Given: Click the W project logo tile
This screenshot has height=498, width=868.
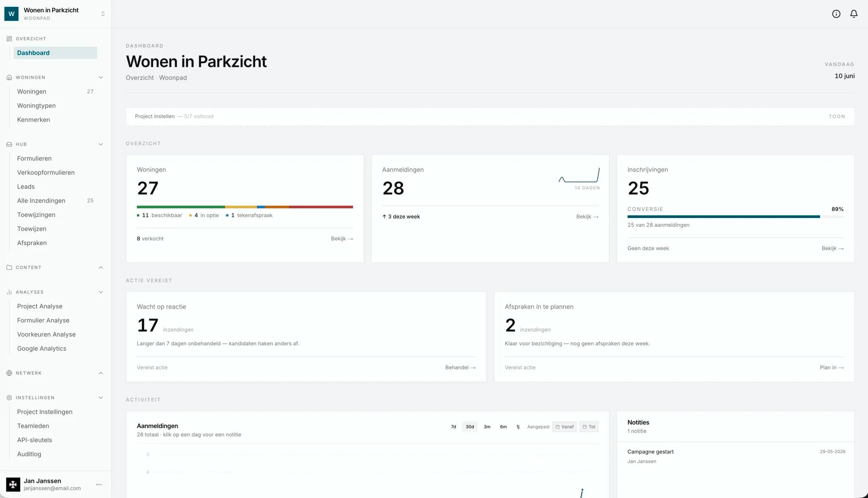Looking at the screenshot, I should 11,14.
